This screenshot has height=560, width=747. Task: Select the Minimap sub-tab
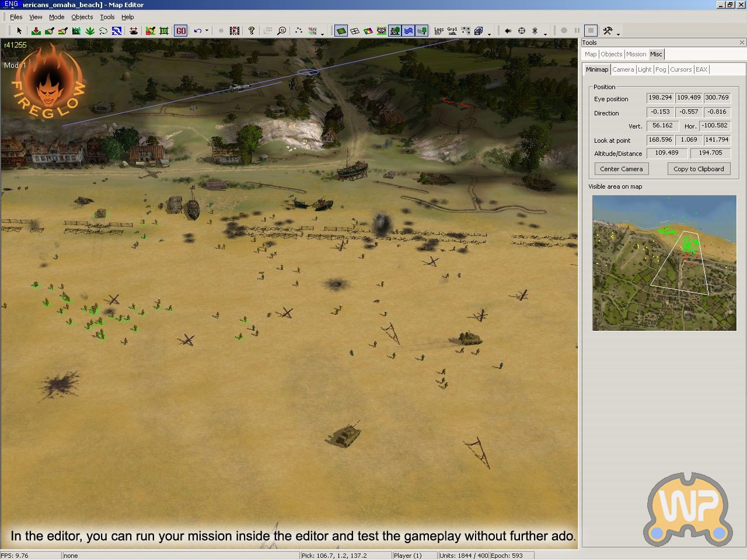597,69
